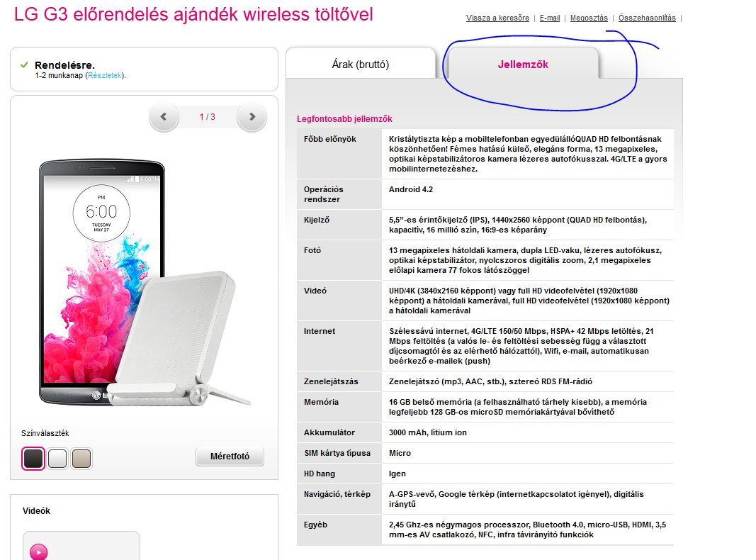Go to Vissza a keresőre link
The height and width of the screenshot is (560, 756).
coord(497,18)
